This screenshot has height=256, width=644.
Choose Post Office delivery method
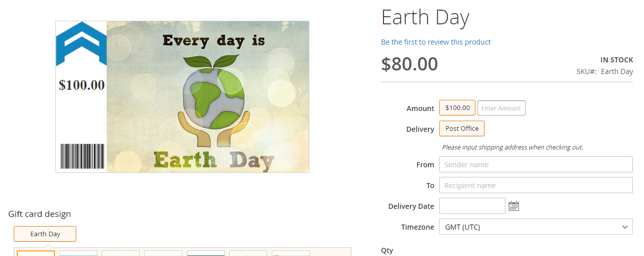[462, 129]
